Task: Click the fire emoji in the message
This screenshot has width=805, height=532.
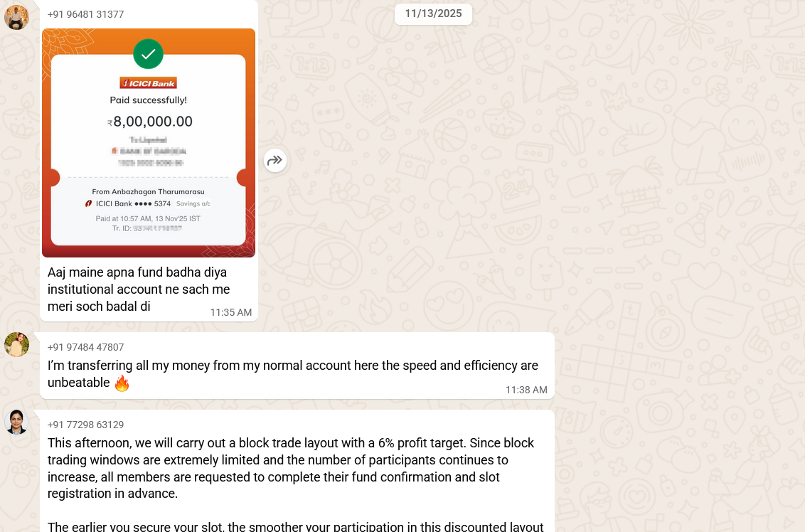Action: click(x=122, y=383)
